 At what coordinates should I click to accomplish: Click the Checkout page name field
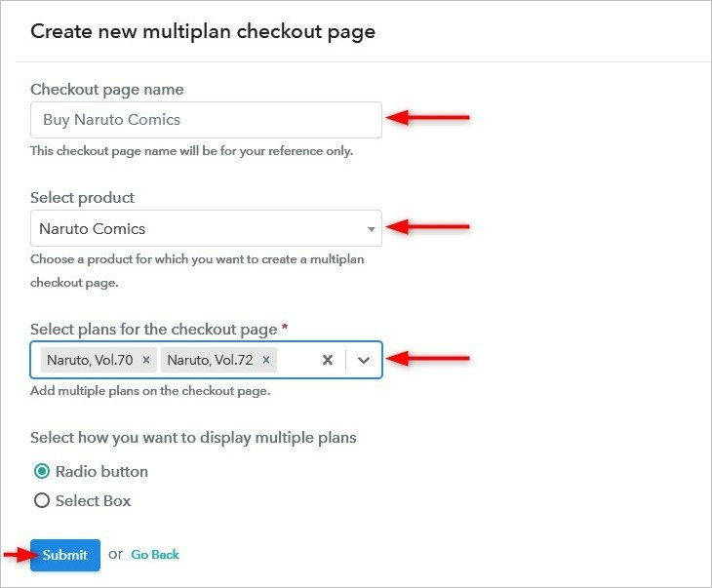click(206, 120)
